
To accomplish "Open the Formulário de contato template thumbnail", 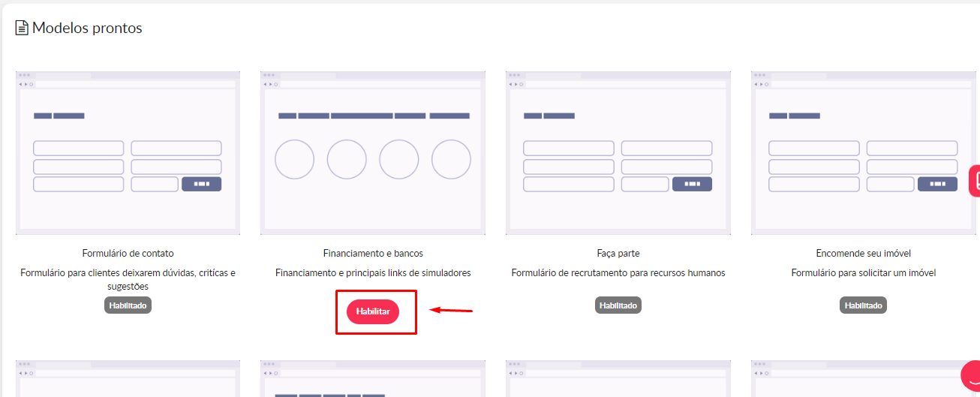I will (x=128, y=153).
